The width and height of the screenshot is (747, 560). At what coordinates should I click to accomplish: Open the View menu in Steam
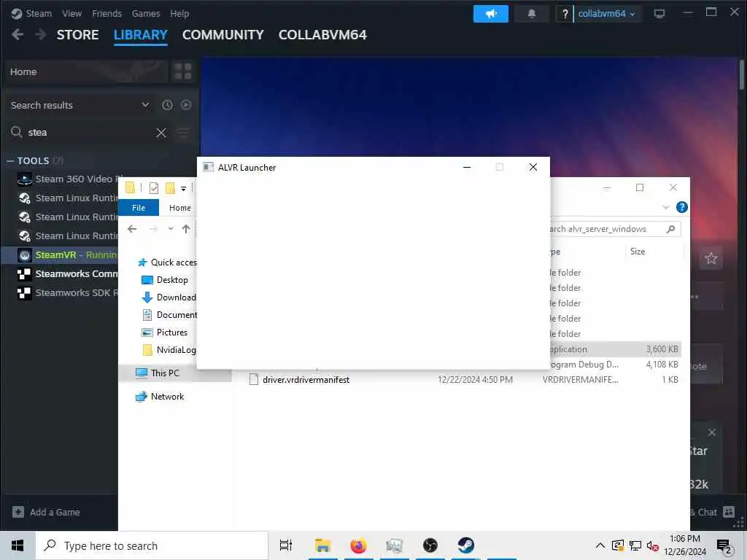[71, 13]
